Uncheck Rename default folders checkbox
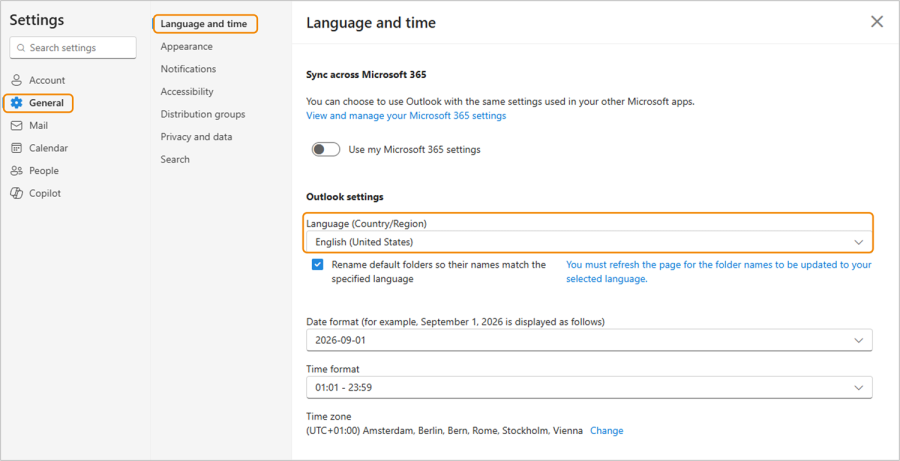 point(317,265)
